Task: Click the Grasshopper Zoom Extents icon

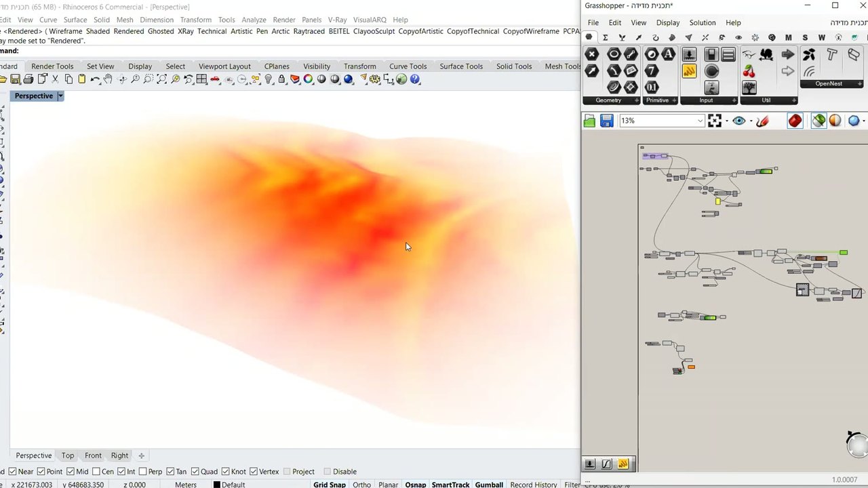Action: 715,121
